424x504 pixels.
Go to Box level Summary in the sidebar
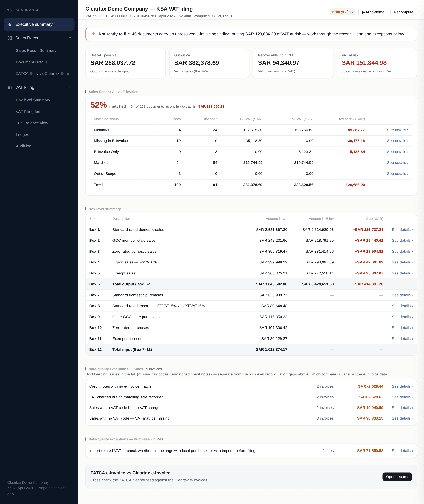tap(33, 100)
